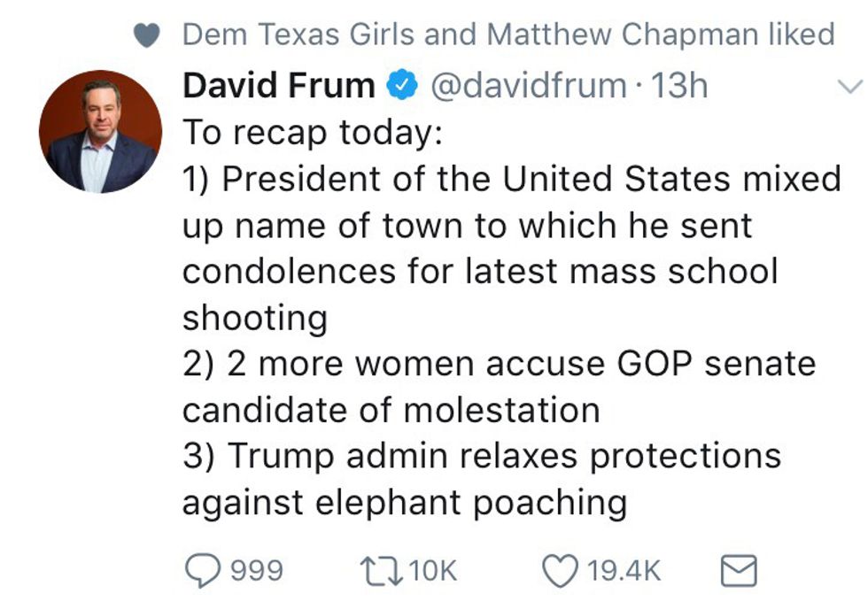Viewport: 868px width, 609px height.
Task: Click the 999 replies count
Action: click(x=258, y=571)
